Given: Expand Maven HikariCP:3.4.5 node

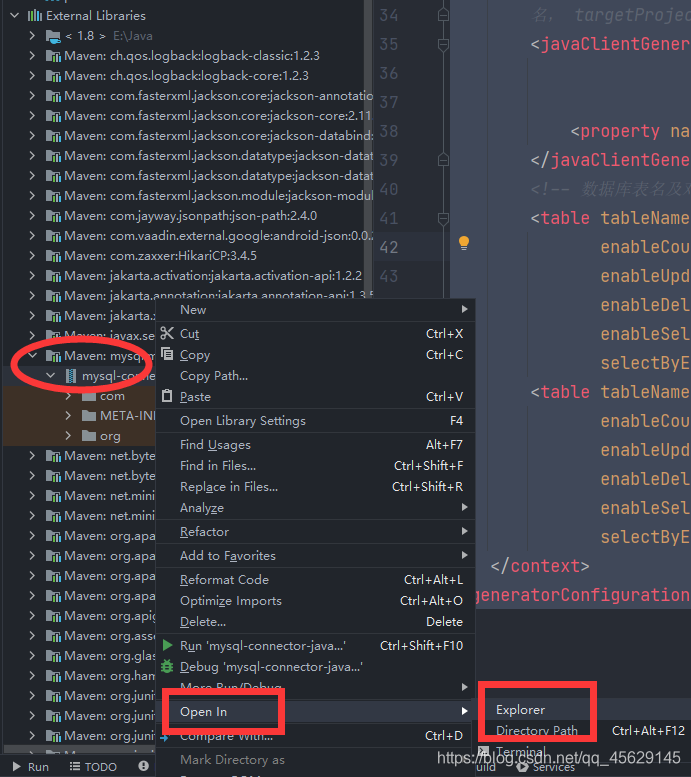Looking at the screenshot, I should coord(32,256).
